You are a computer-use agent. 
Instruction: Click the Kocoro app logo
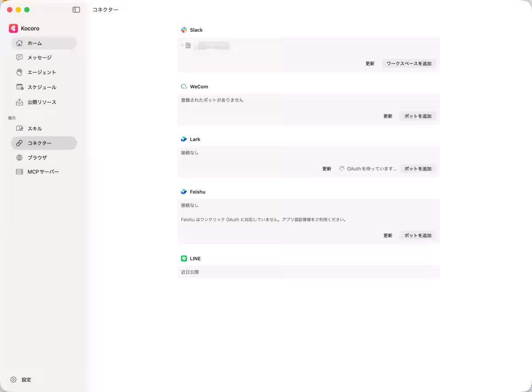point(13,28)
